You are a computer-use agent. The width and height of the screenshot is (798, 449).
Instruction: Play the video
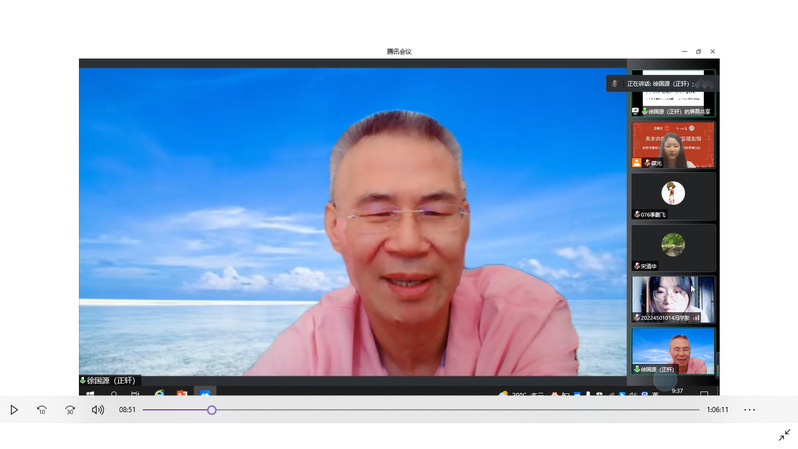[x=14, y=410]
